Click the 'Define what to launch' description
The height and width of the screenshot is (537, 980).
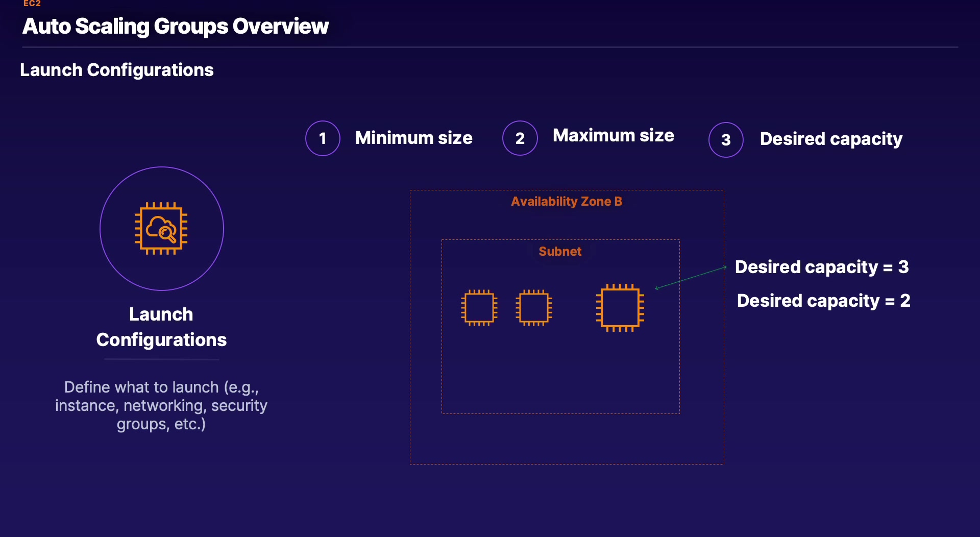pyautogui.click(x=161, y=405)
